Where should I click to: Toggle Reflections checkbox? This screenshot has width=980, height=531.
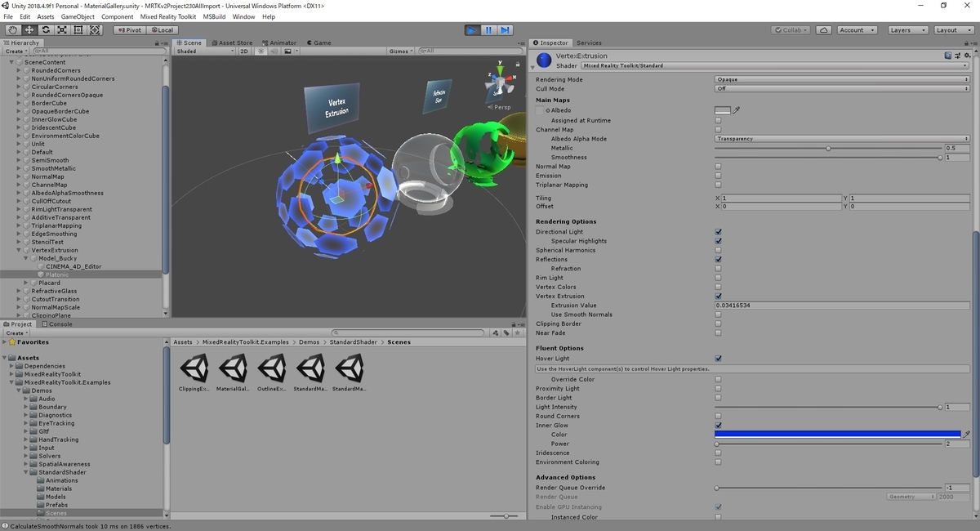click(x=718, y=260)
